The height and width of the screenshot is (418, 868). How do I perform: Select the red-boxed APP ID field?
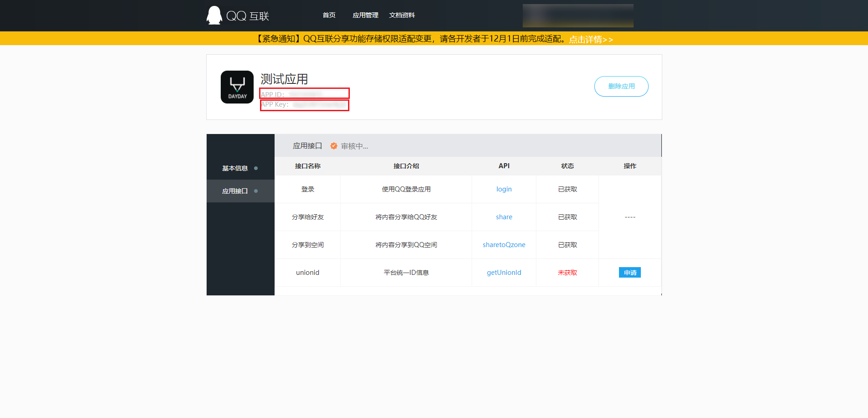tap(304, 93)
